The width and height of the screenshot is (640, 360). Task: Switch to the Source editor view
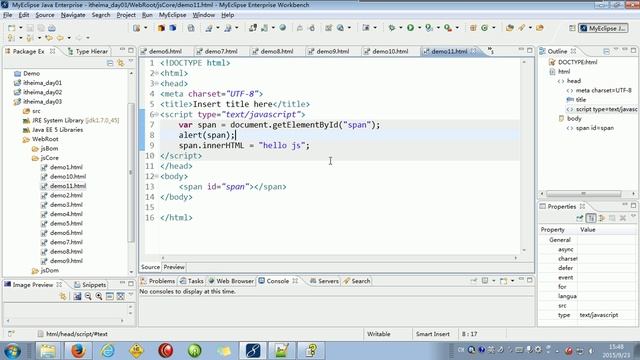[x=150, y=267]
